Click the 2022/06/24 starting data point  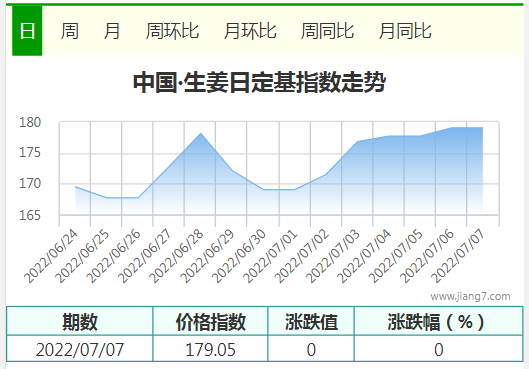click(75, 187)
